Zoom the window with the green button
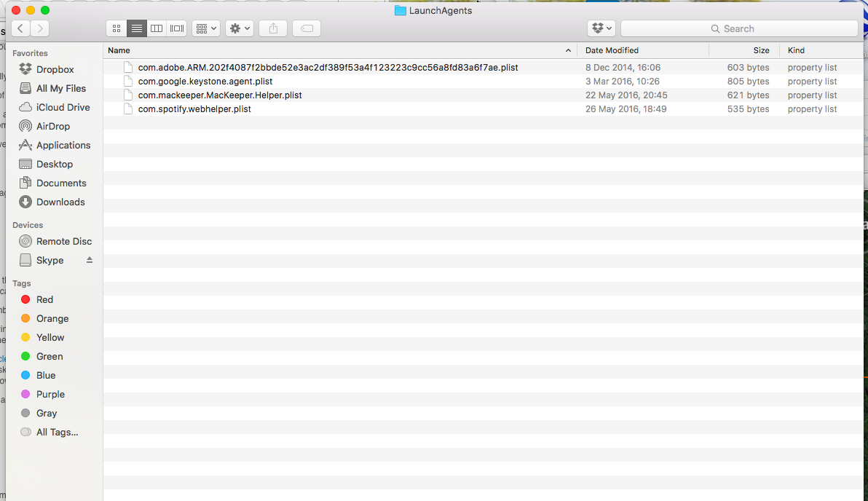Viewport: 868px width, 501px height. click(x=45, y=10)
